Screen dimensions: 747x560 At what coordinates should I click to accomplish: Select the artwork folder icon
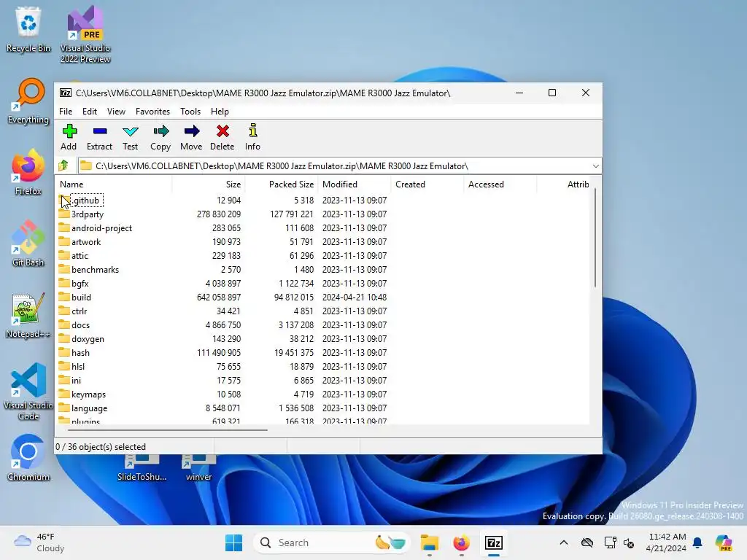(x=64, y=241)
